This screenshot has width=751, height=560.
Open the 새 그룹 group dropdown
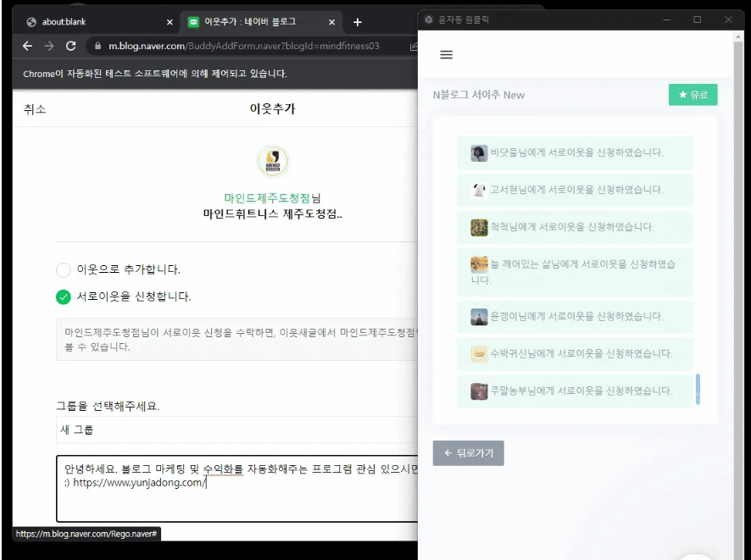coord(236,430)
